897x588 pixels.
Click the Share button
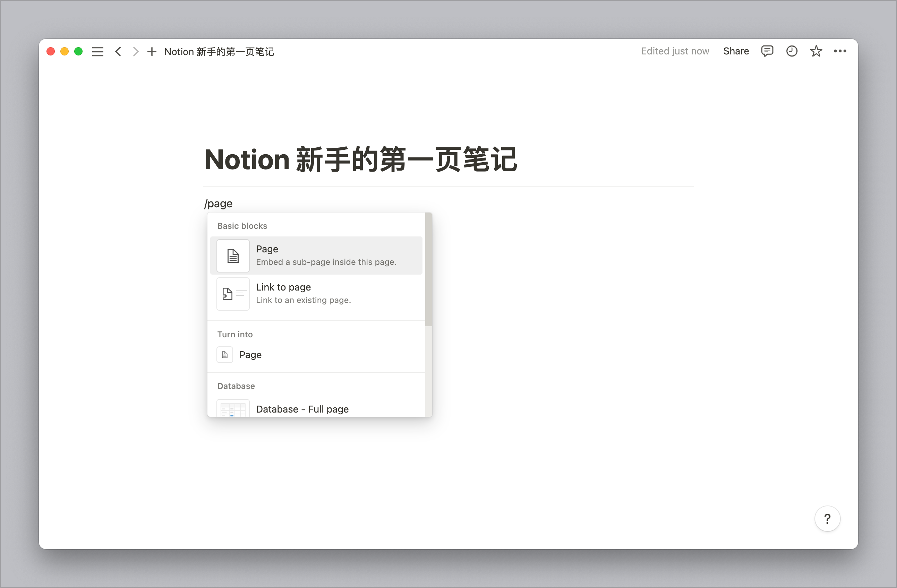(x=736, y=51)
